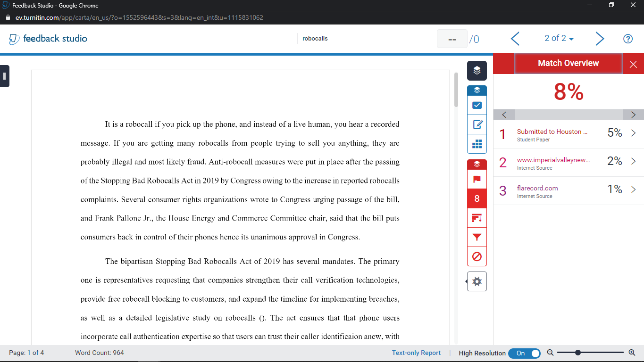The image size is (644, 362).
Task: Click the zoom slider handle
Action: 577,353
